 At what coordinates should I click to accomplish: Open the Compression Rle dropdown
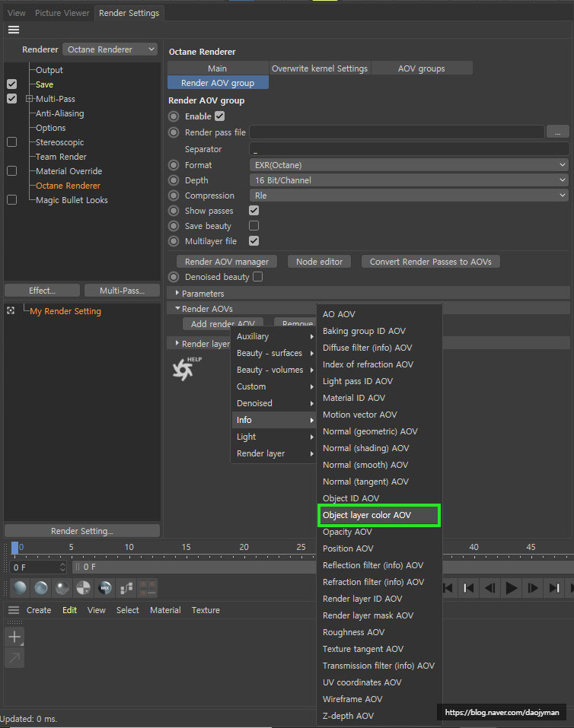tap(409, 196)
